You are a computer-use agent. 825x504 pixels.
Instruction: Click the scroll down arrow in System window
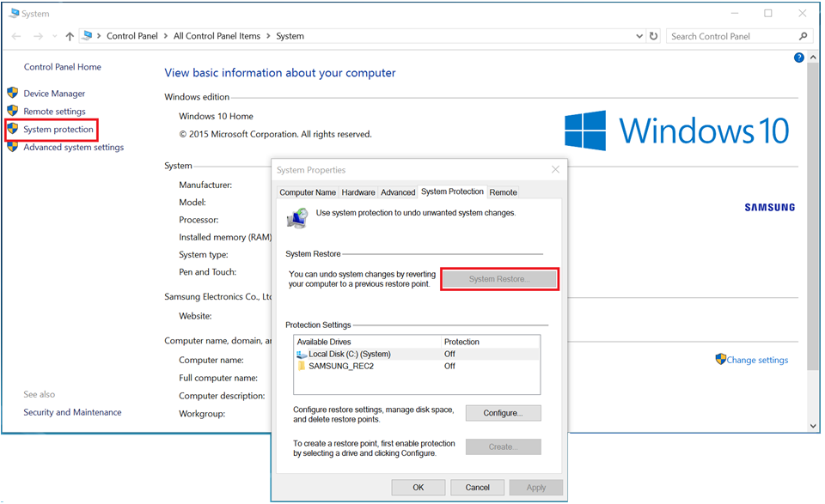(813, 426)
